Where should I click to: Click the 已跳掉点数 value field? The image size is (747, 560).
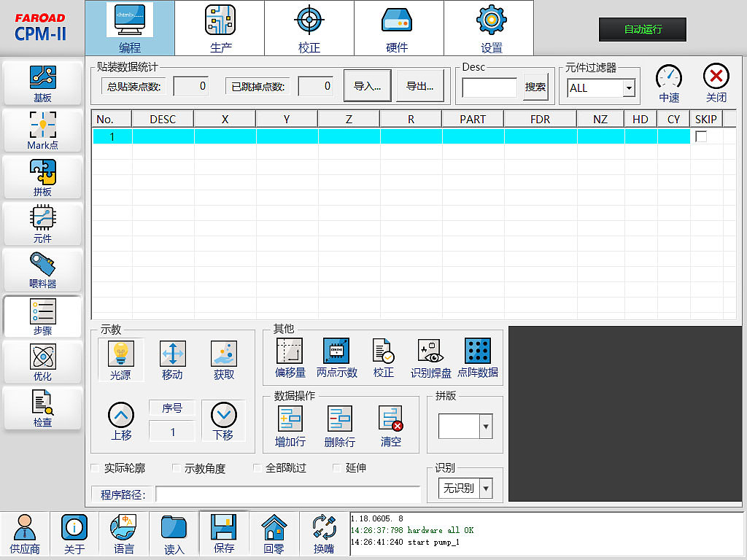(315, 86)
